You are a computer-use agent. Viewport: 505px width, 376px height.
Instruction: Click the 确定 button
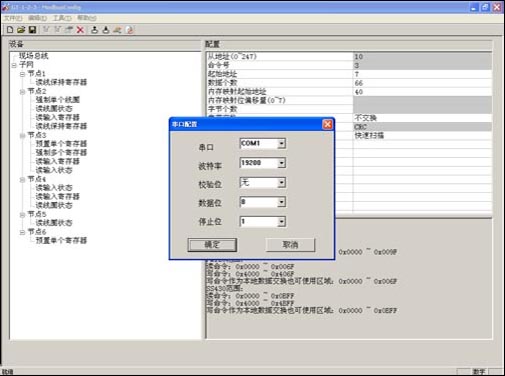click(x=212, y=245)
